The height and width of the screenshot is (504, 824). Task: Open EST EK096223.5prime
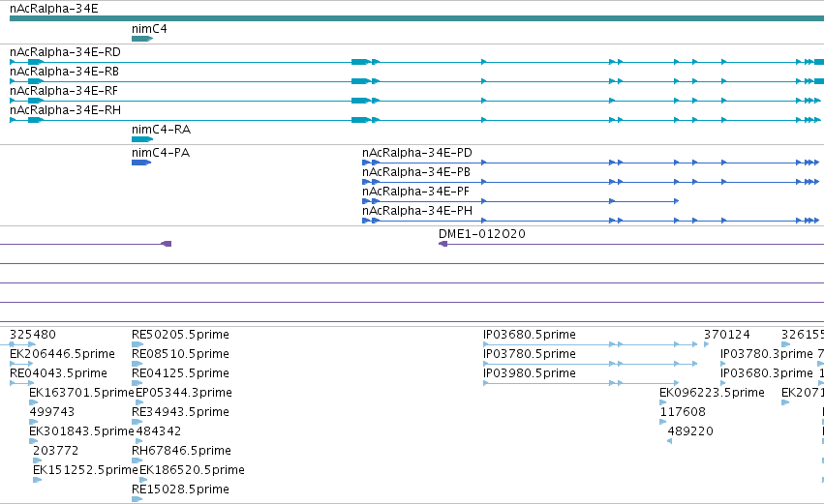coord(712,393)
